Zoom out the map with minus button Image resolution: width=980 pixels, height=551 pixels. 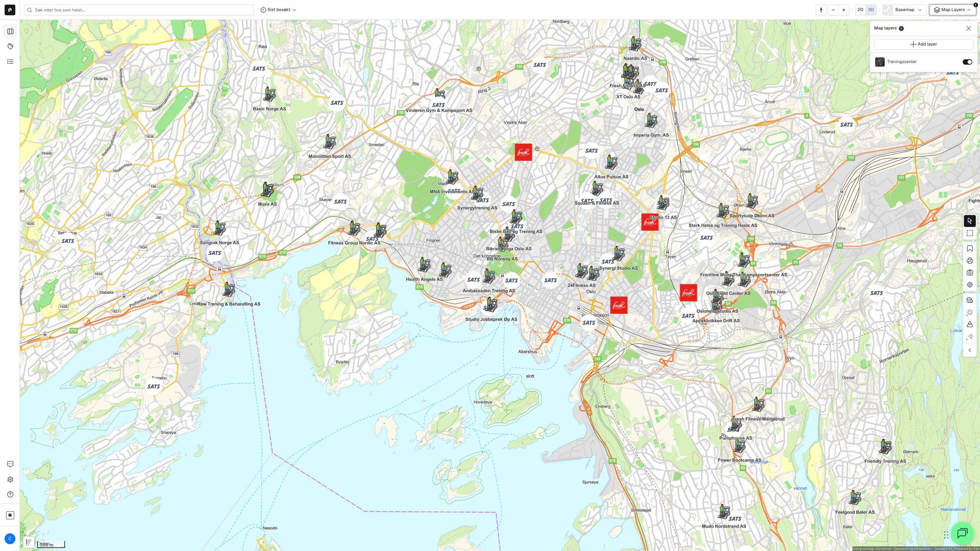click(x=833, y=10)
